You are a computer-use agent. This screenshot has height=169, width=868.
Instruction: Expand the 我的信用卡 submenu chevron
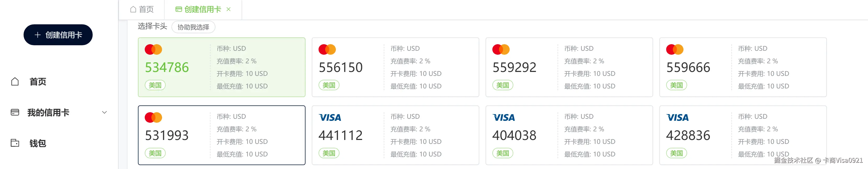104,112
